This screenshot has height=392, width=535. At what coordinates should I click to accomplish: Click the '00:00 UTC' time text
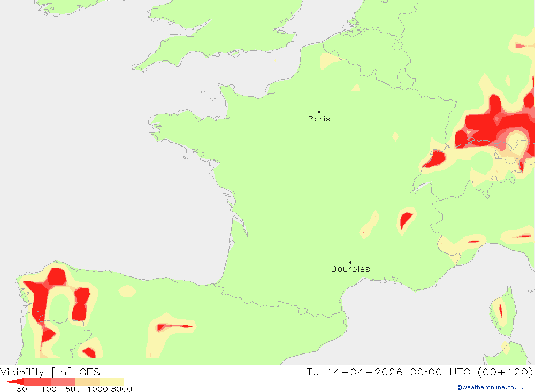pos(440,372)
